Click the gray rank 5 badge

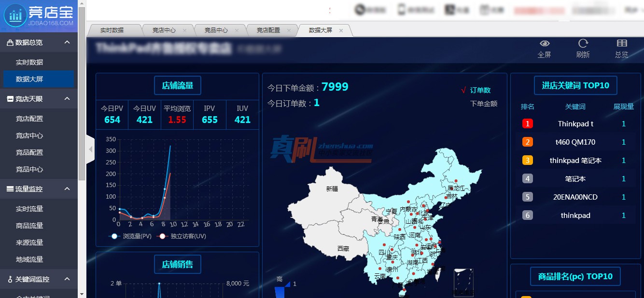[x=528, y=197]
